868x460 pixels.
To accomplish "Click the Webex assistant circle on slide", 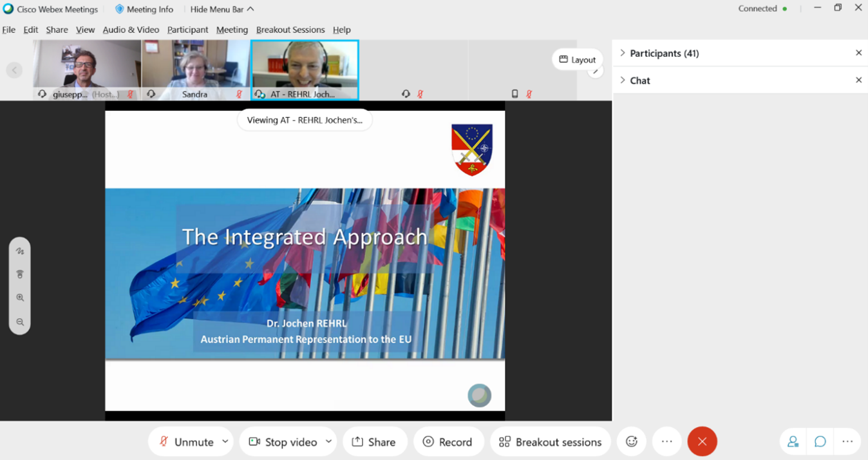I will pos(479,395).
